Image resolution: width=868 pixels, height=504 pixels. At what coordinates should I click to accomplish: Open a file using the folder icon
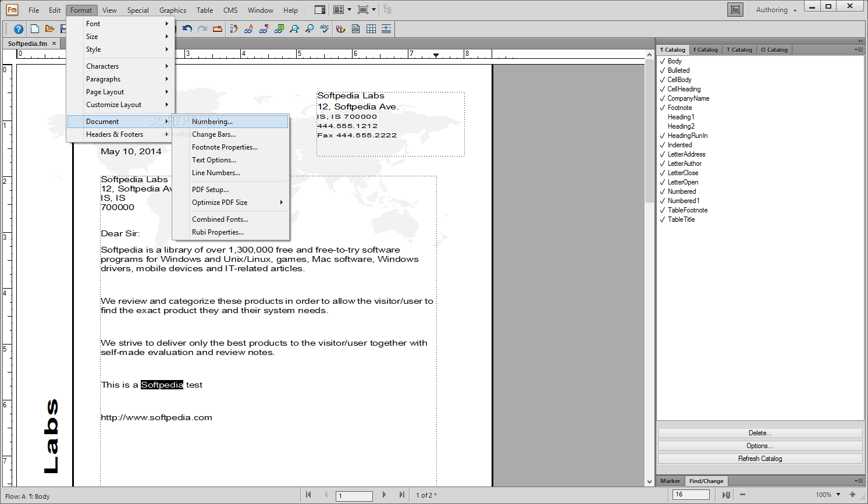[50, 29]
